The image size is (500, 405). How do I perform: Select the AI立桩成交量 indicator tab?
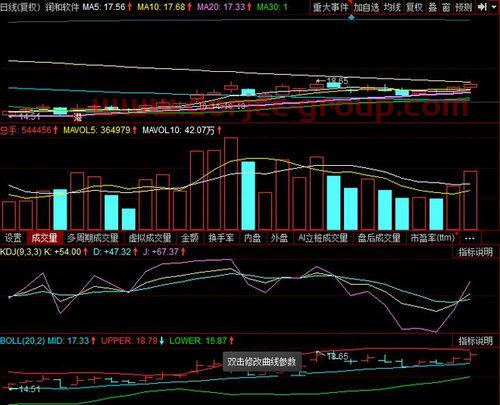(323, 238)
